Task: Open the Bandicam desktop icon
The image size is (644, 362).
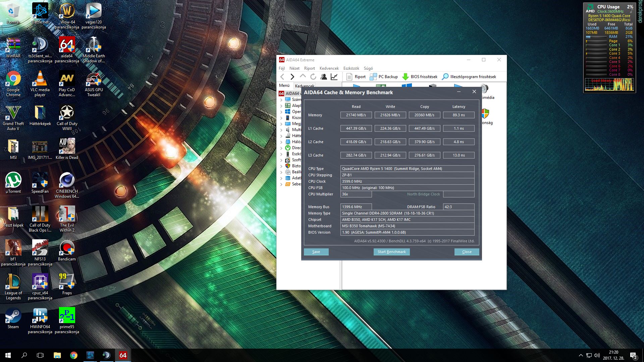Action: pos(67,250)
